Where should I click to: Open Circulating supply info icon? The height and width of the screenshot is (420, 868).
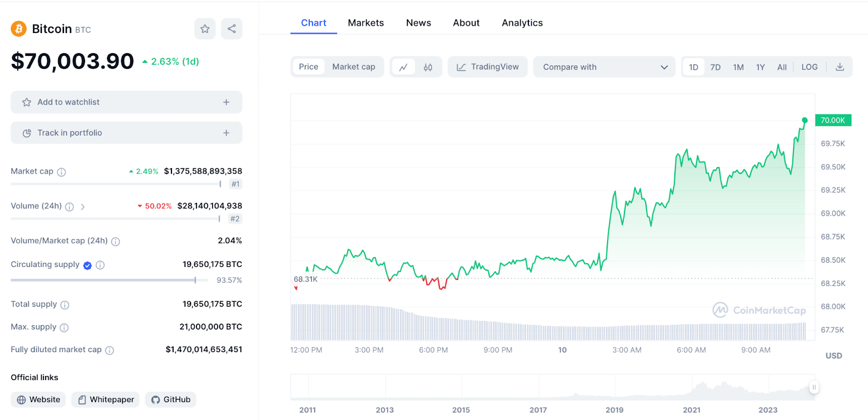100,265
